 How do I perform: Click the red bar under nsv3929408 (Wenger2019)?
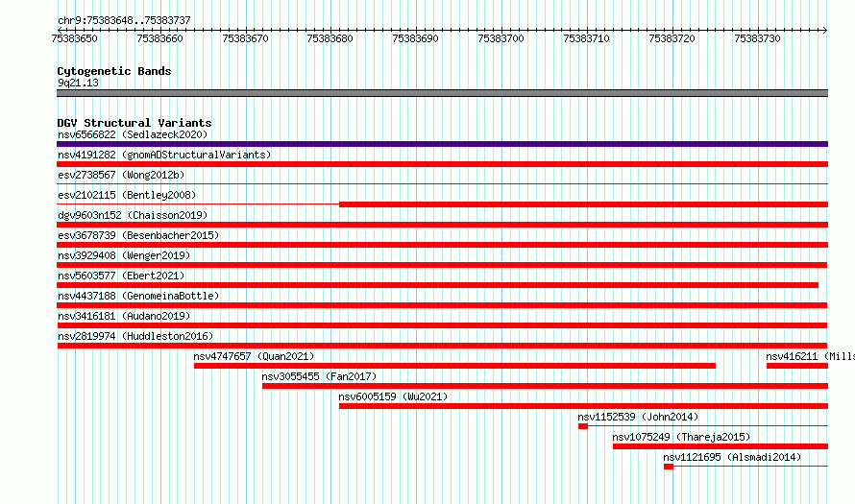(x=442, y=265)
